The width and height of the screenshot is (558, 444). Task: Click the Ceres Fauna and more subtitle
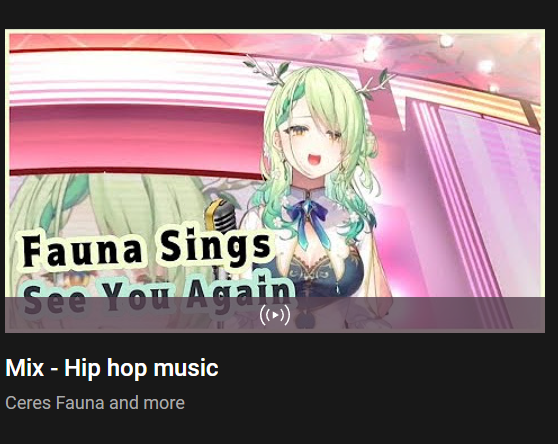[95, 403]
